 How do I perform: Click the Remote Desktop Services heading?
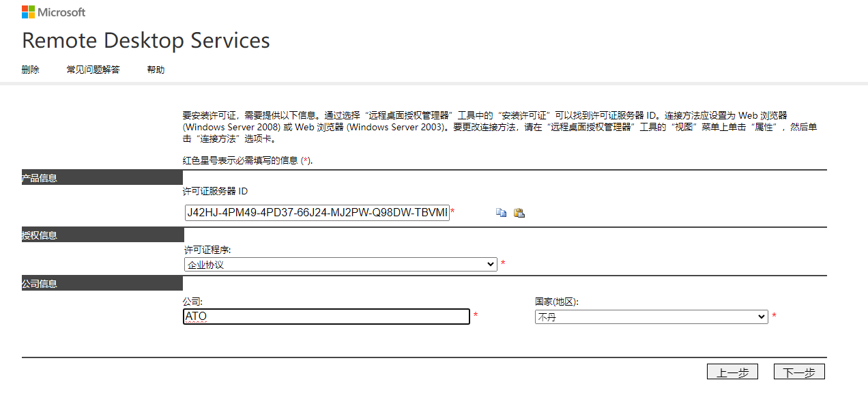pos(146,41)
